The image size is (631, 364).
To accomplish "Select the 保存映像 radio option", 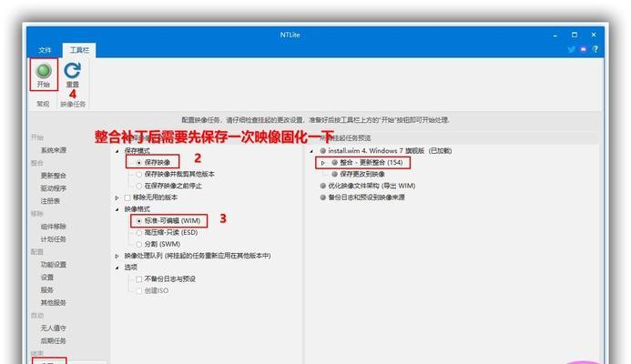I will pyautogui.click(x=138, y=163).
